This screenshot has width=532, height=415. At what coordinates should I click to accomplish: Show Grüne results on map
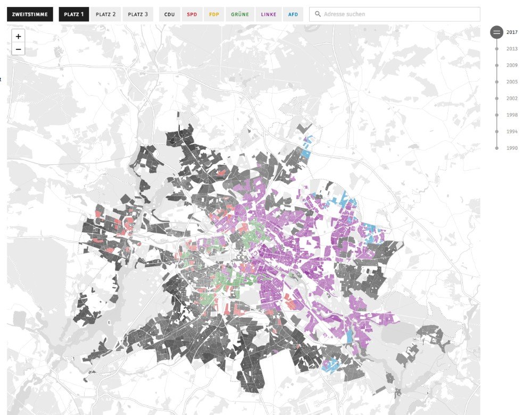point(240,14)
